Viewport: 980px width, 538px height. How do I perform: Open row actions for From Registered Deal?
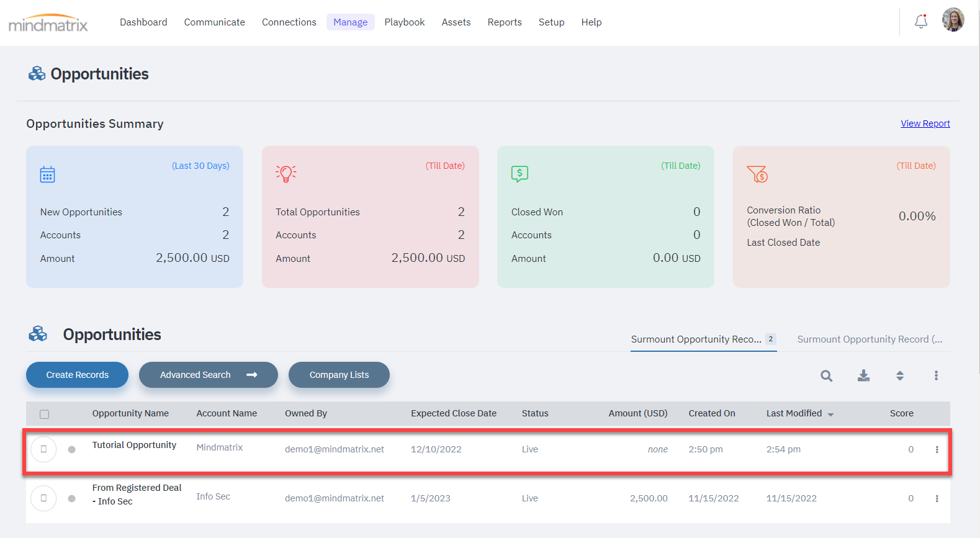(937, 498)
